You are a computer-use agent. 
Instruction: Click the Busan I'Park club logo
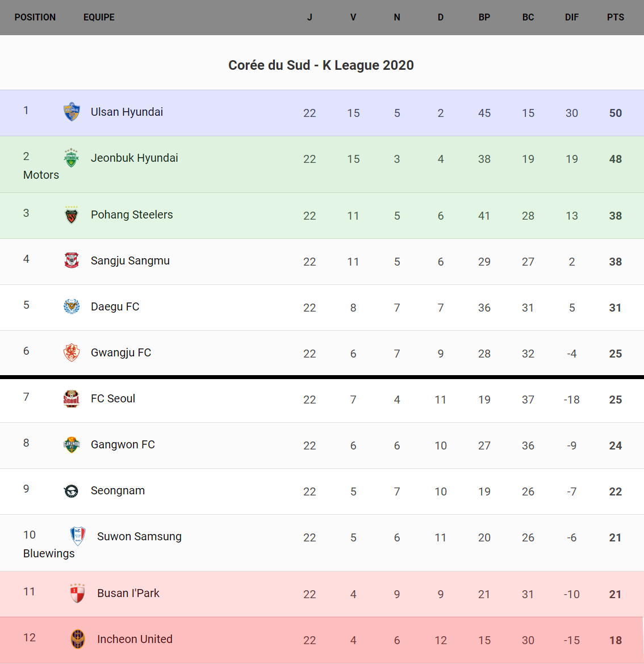(x=78, y=593)
